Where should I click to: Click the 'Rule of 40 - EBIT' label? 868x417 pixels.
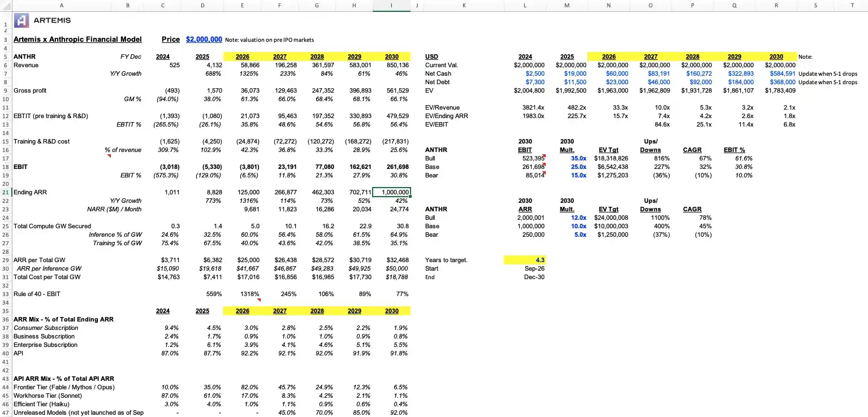click(x=37, y=294)
